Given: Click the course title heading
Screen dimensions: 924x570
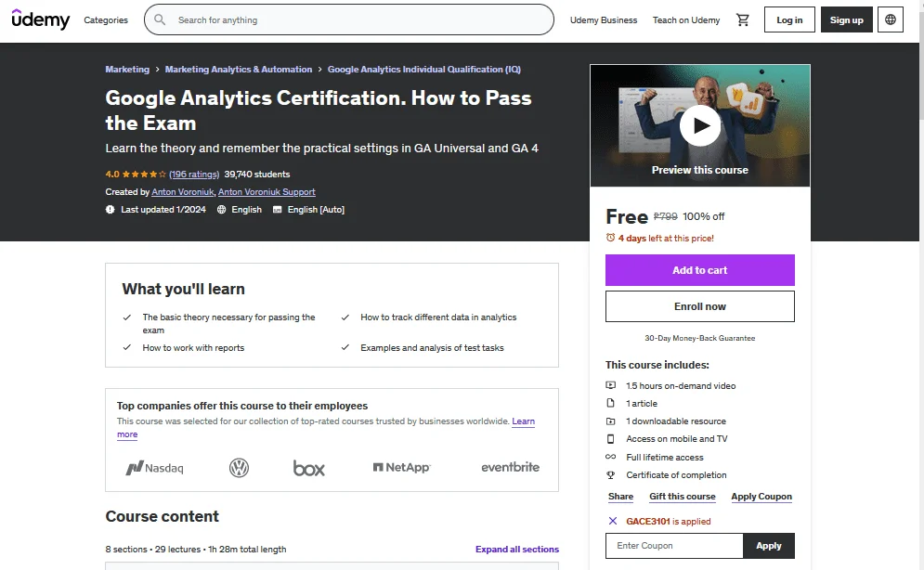Looking at the screenshot, I should click(319, 110).
